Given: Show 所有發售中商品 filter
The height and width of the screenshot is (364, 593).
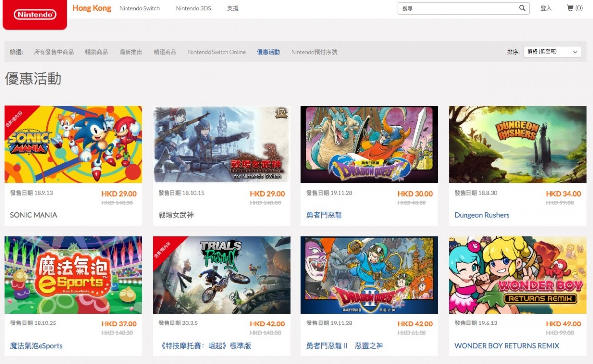Looking at the screenshot, I should (x=53, y=52).
